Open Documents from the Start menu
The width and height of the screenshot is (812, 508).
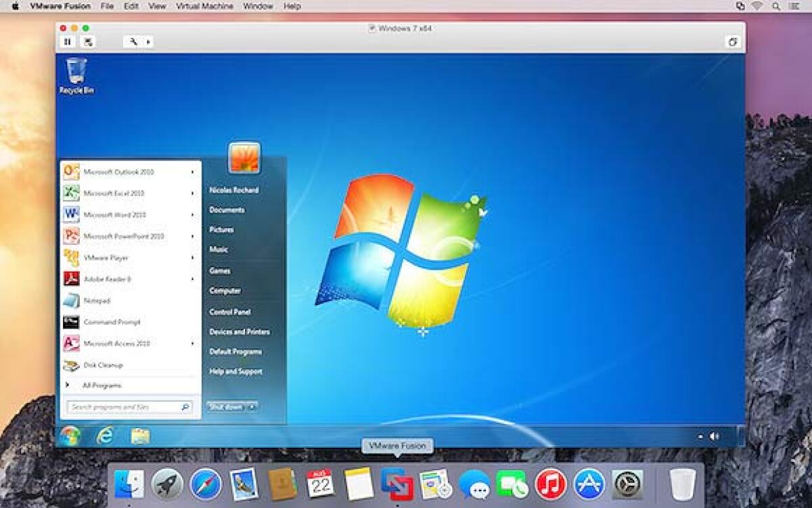click(x=227, y=210)
